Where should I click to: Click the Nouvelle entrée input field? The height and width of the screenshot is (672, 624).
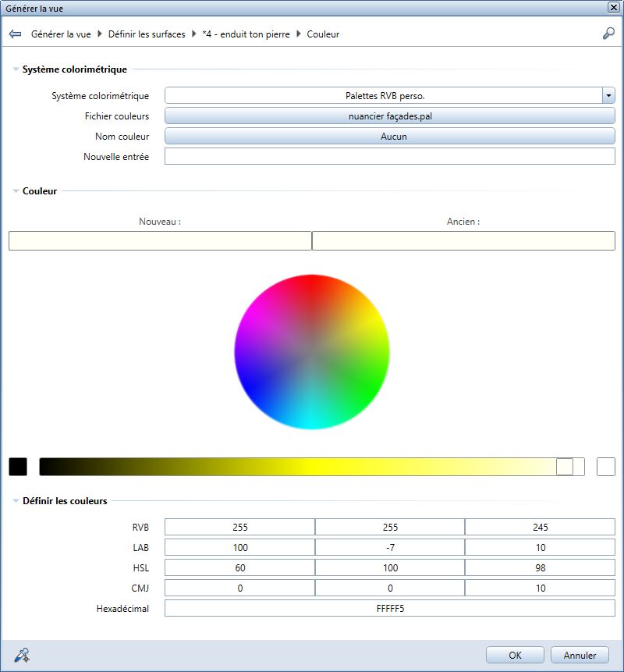coord(390,156)
